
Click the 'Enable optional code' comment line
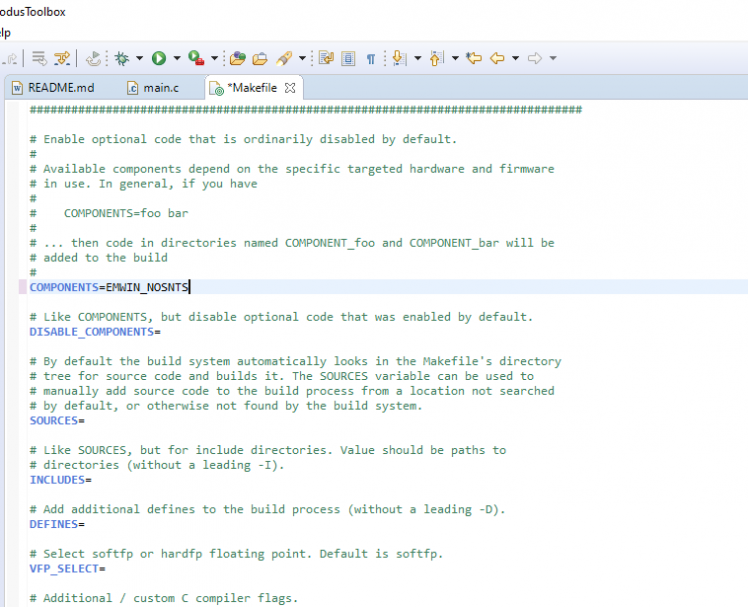[x=243, y=139]
